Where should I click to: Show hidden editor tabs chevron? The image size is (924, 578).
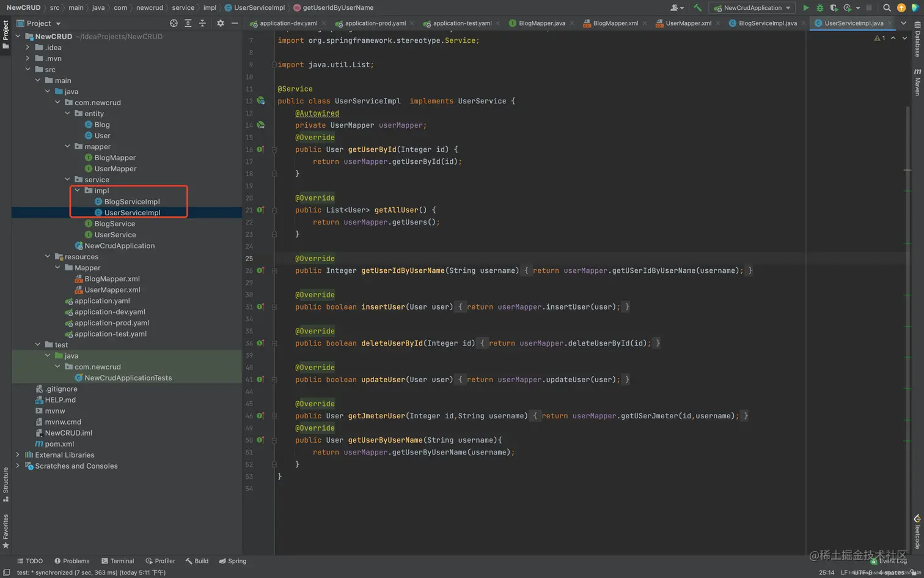point(903,23)
